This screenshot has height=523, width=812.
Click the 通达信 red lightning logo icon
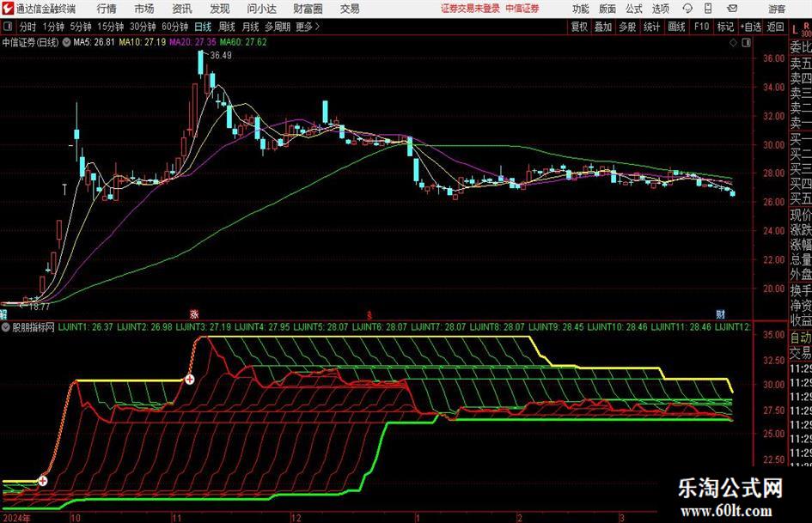tap(7, 9)
